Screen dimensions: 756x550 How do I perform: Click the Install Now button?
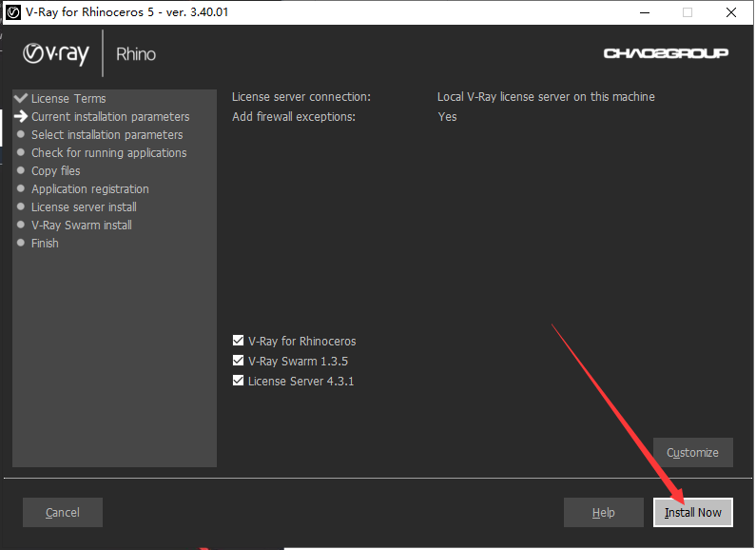click(693, 512)
